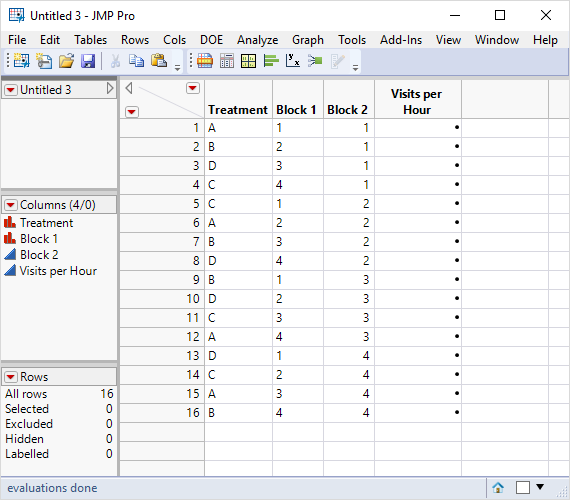
Task: Select row number 16
Action: (x=162, y=412)
